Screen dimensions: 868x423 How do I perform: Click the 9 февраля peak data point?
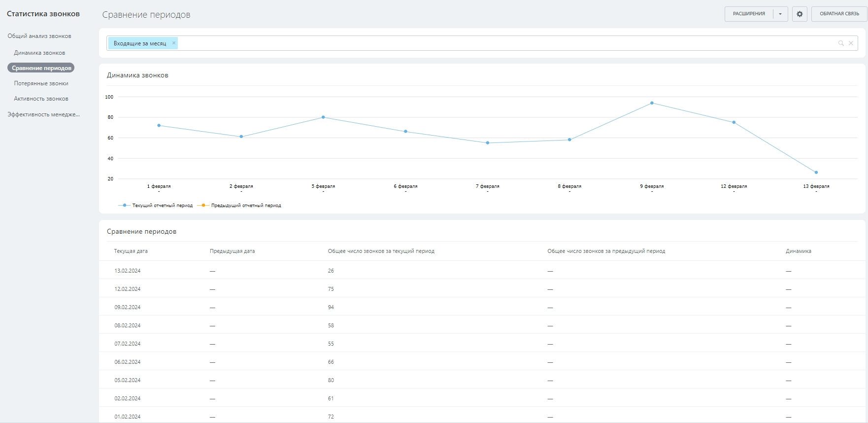tap(652, 103)
